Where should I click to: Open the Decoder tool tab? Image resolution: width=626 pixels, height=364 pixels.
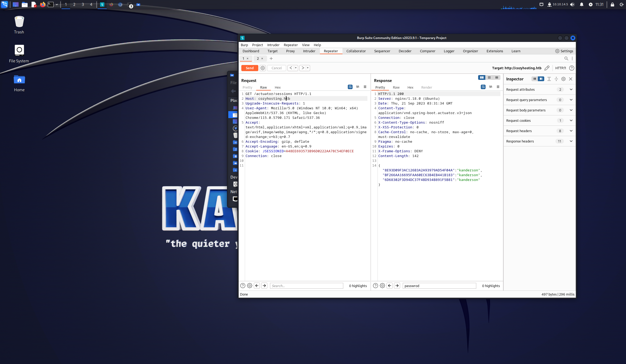pos(405,51)
